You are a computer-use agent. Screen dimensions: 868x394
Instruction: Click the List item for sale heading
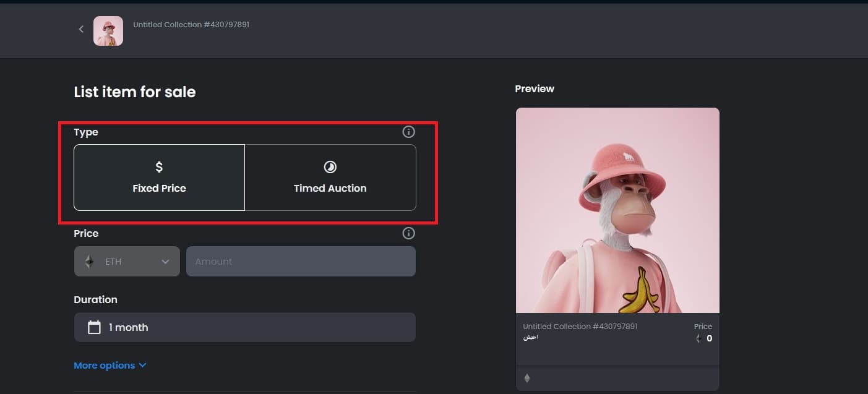[x=135, y=92]
